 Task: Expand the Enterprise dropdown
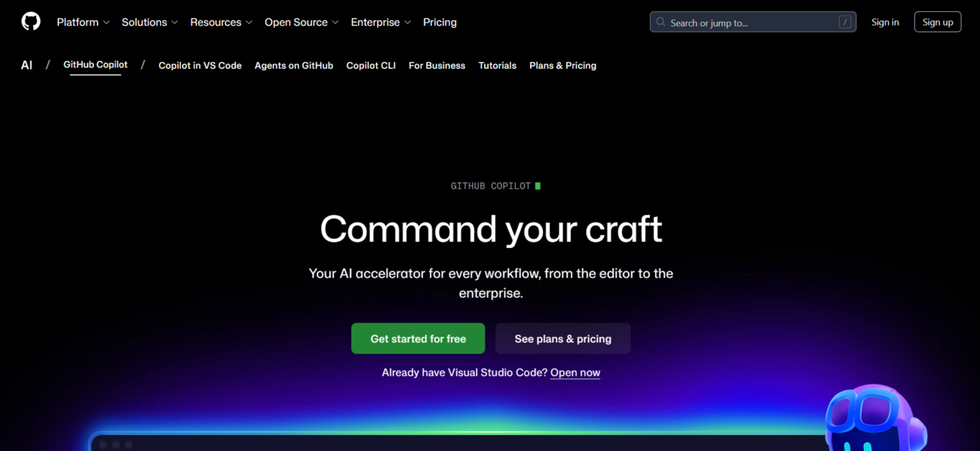point(381,22)
